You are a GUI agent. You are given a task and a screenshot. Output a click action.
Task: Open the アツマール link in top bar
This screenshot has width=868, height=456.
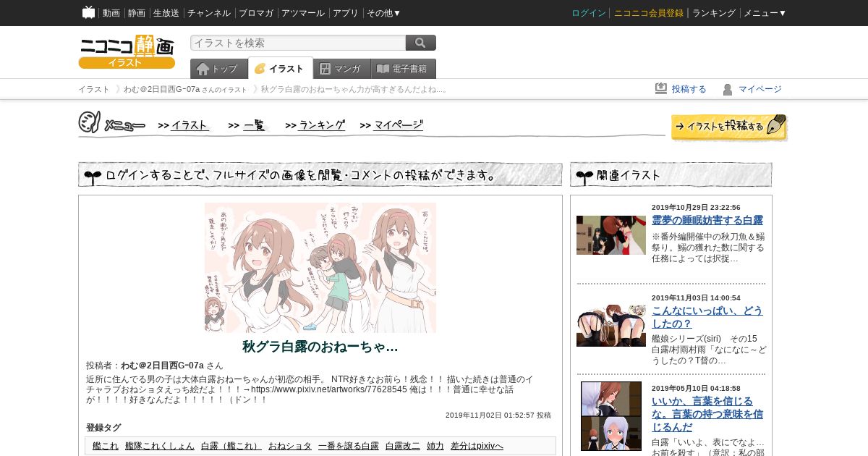click(303, 13)
